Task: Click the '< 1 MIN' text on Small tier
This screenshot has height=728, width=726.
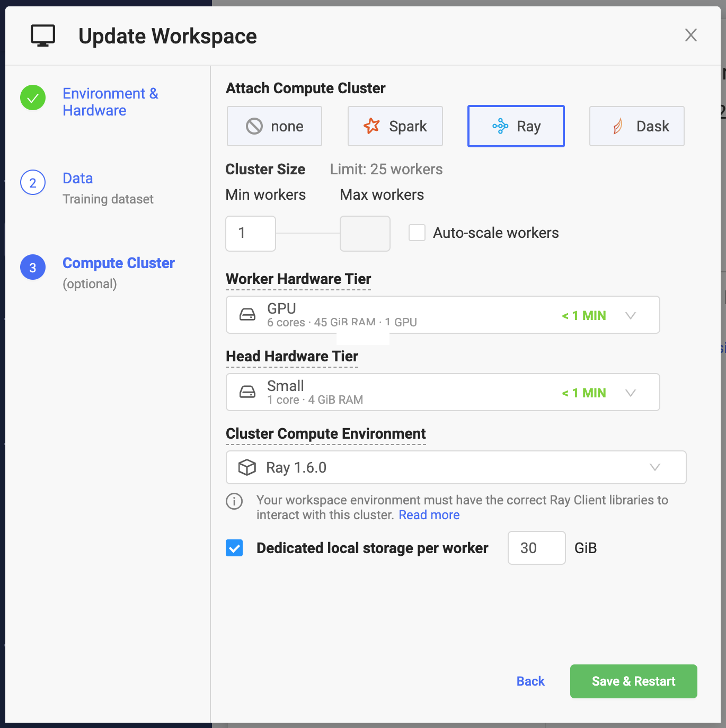Action: point(584,393)
